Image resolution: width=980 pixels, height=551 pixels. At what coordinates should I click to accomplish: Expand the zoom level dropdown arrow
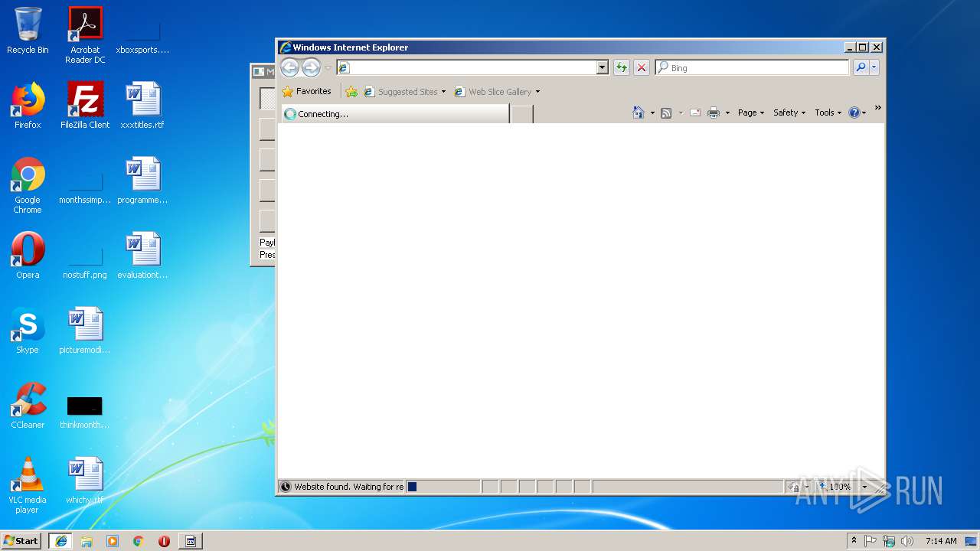(x=864, y=487)
